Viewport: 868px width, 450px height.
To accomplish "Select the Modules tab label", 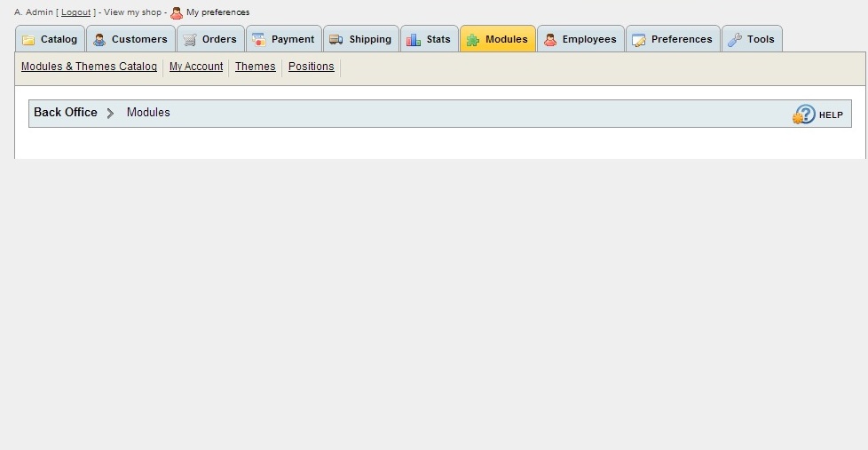I will point(507,39).
